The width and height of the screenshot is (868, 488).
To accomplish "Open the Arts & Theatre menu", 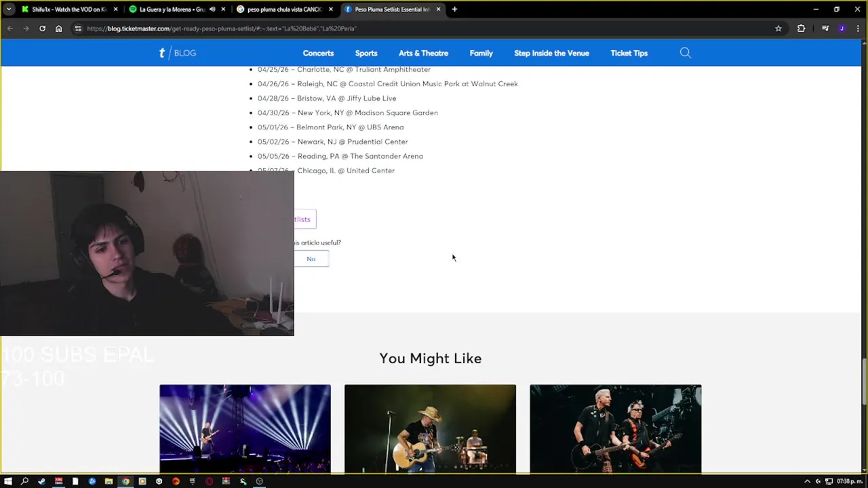I will click(423, 53).
